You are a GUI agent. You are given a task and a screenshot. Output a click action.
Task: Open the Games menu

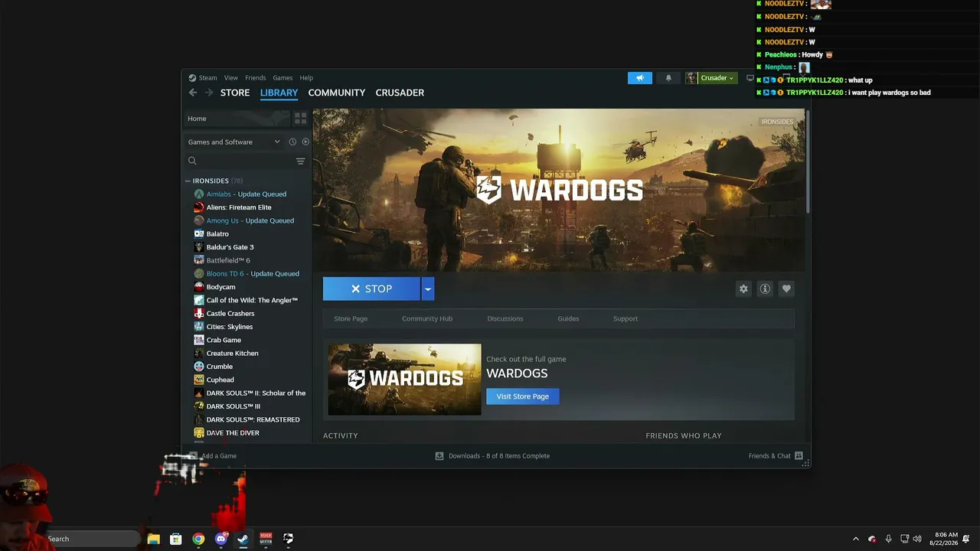(x=283, y=78)
